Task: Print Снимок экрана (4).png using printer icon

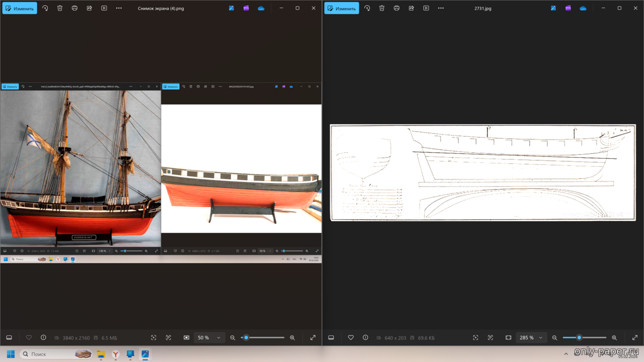Action: 74,9
